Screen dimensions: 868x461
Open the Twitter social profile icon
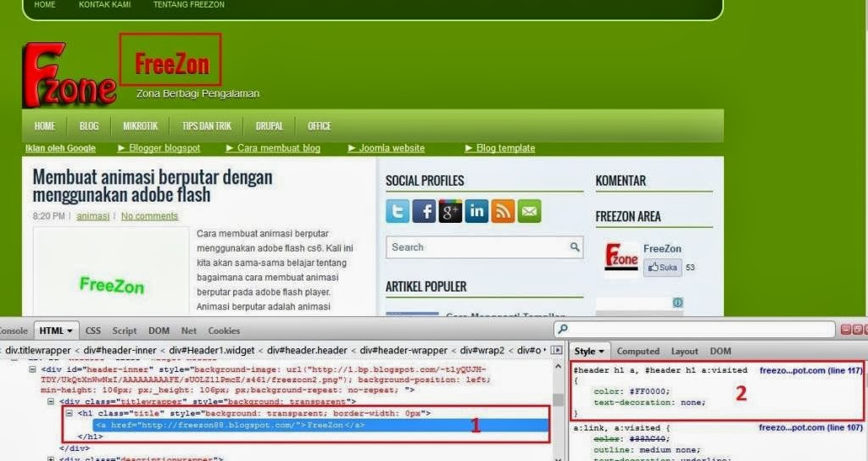pyautogui.click(x=398, y=211)
